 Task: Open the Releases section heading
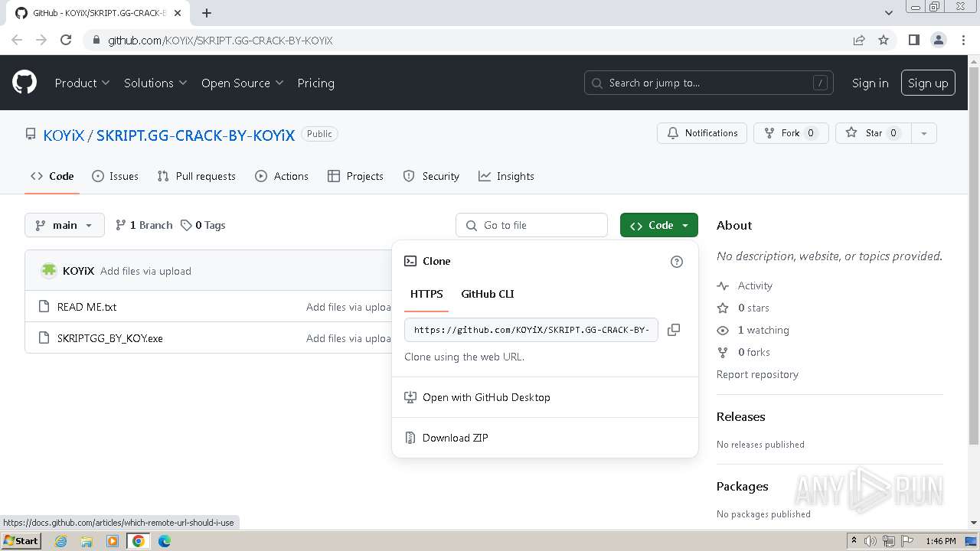coord(740,416)
